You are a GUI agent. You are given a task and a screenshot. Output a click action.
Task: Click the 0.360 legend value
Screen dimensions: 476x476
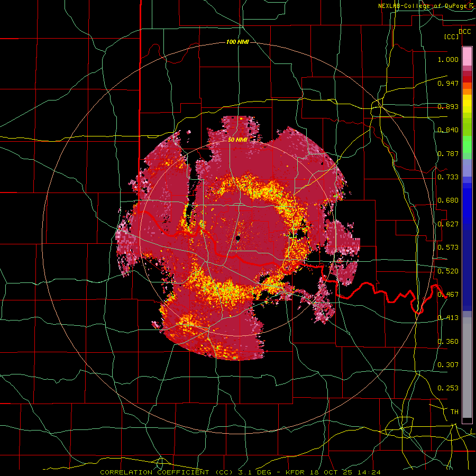click(x=448, y=342)
